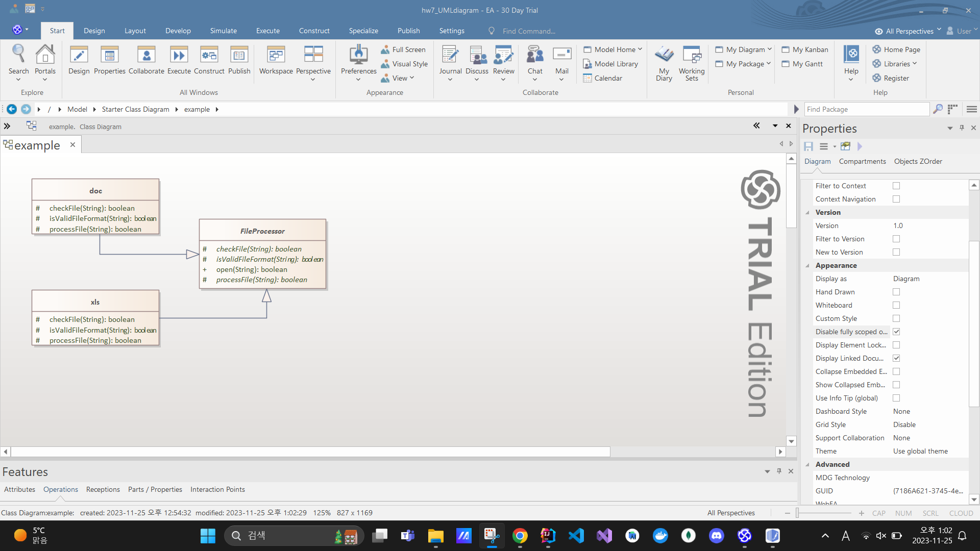Collapse the Appearance section in Properties
The image size is (980, 551).
point(807,265)
